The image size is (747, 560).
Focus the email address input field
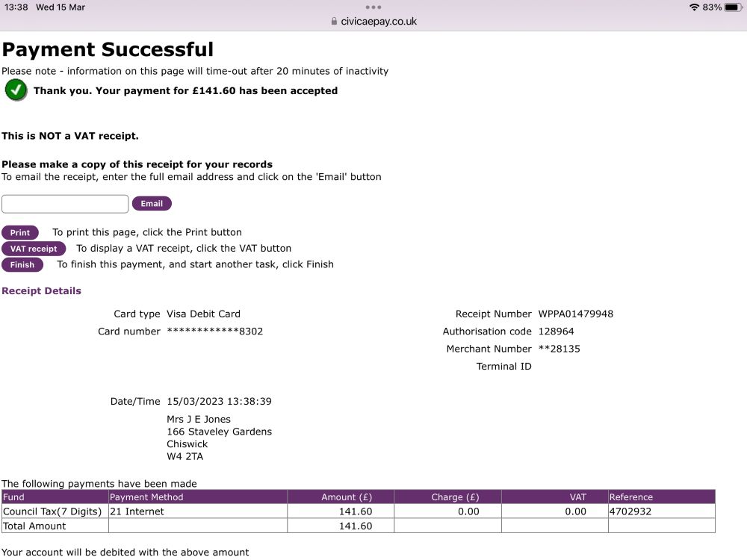(x=65, y=204)
